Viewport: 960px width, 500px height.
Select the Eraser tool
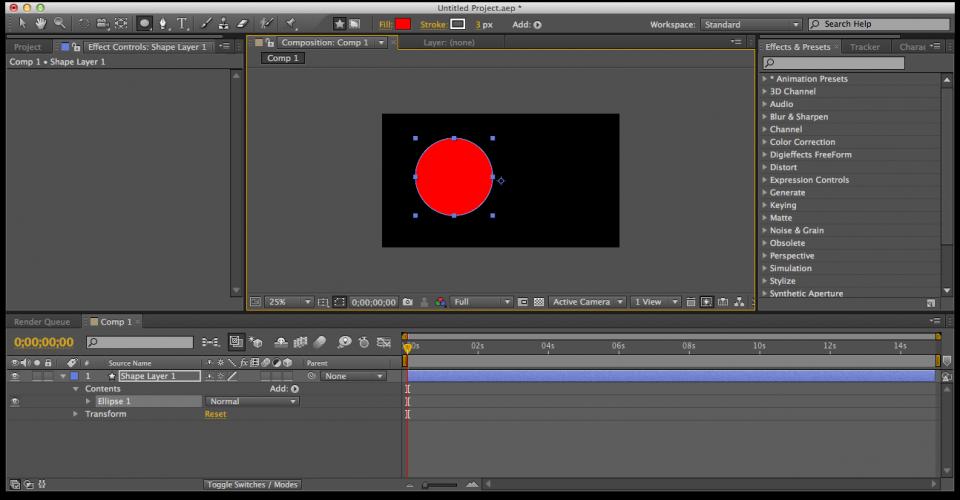tap(240, 23)
